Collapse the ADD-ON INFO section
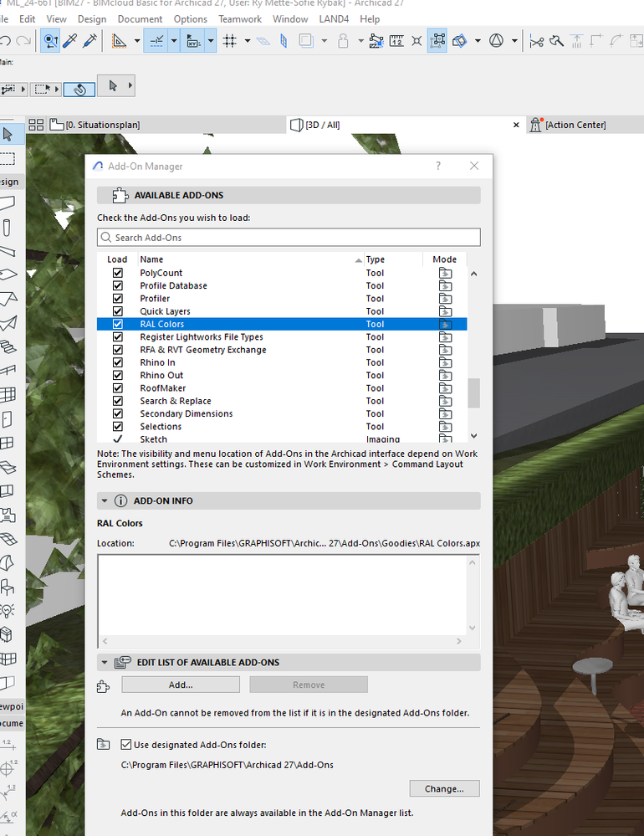The image size is (644, 836). pos(105,501)
